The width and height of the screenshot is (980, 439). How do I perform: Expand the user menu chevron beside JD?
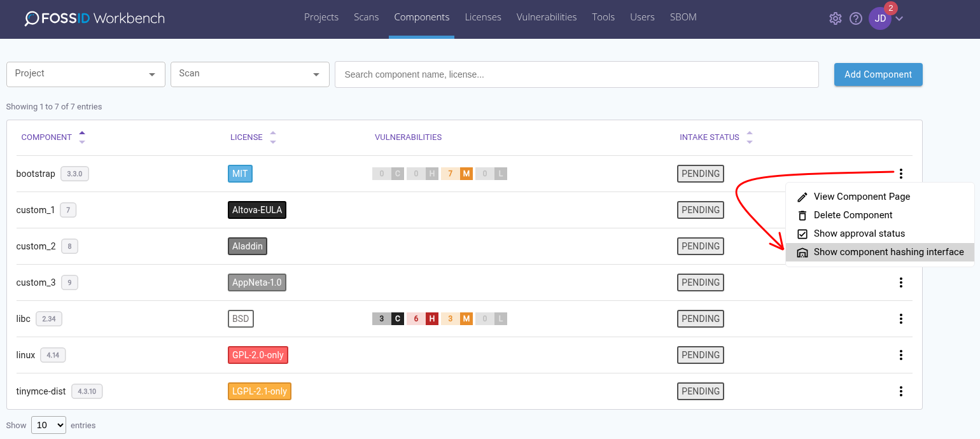click(899, 18)
